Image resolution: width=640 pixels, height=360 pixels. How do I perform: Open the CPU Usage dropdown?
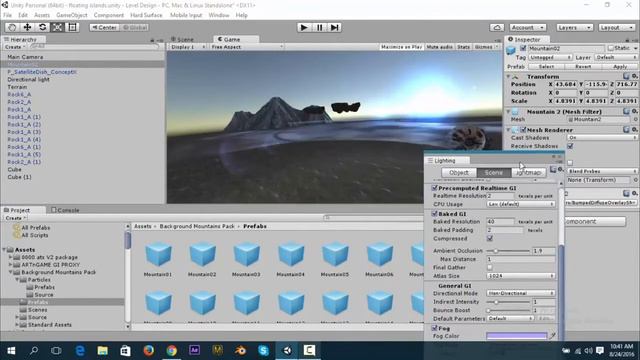pyautogui.click(x=521, y=204)
